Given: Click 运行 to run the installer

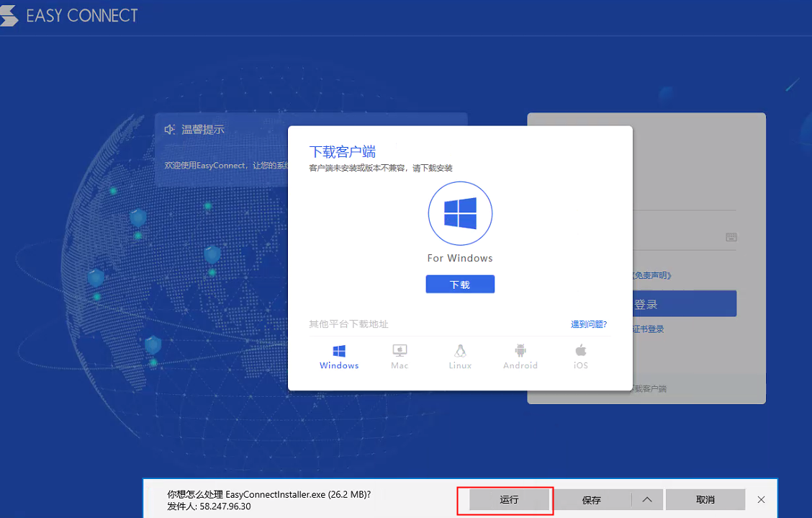Looking at the screenshot, I should (510, 499).
